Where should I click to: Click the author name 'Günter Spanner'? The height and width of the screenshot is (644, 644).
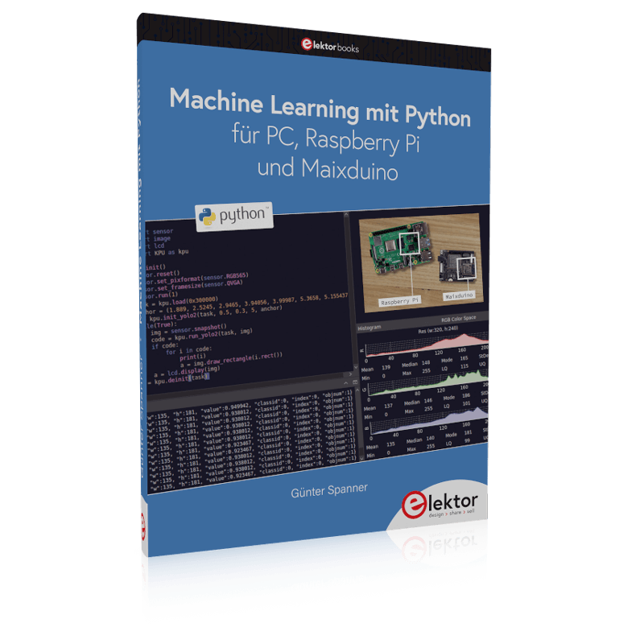point(329,490)
